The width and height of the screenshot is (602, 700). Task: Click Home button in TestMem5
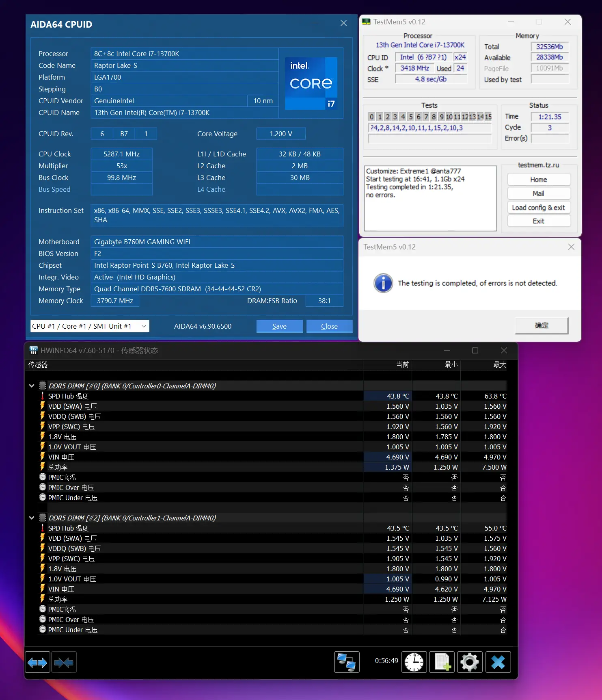click(539, 180)
